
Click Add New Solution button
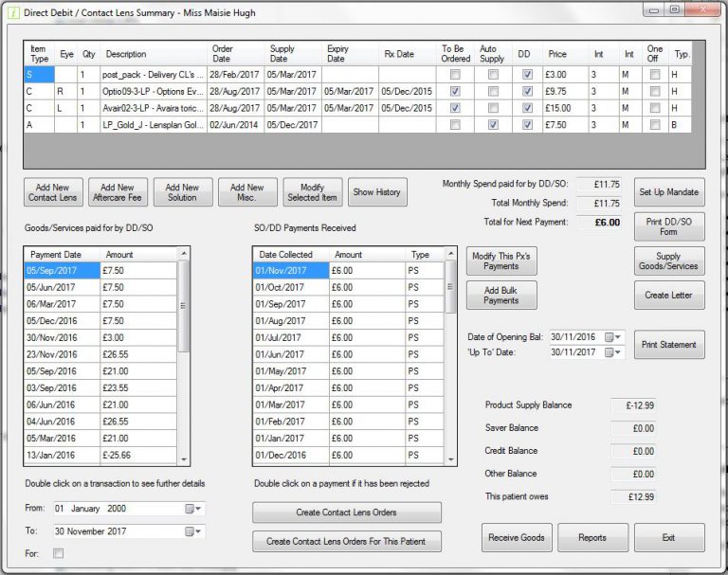[183, 192]
